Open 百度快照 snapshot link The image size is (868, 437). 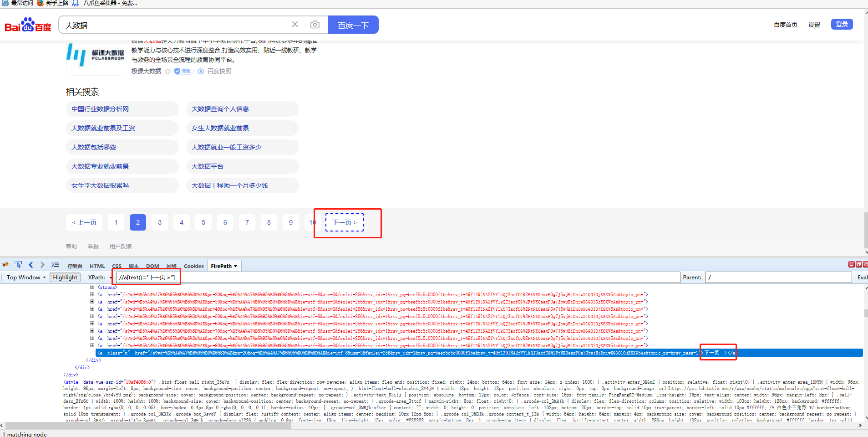(x=219, y=71)
